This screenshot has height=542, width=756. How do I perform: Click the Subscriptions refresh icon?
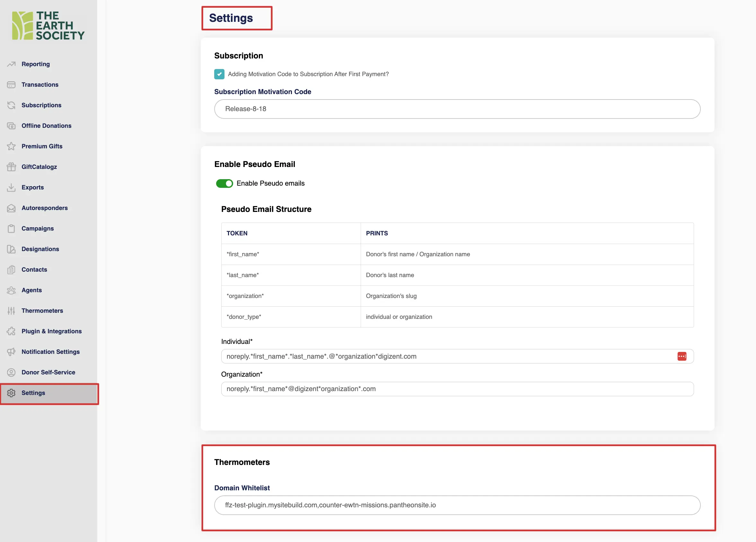11,105
